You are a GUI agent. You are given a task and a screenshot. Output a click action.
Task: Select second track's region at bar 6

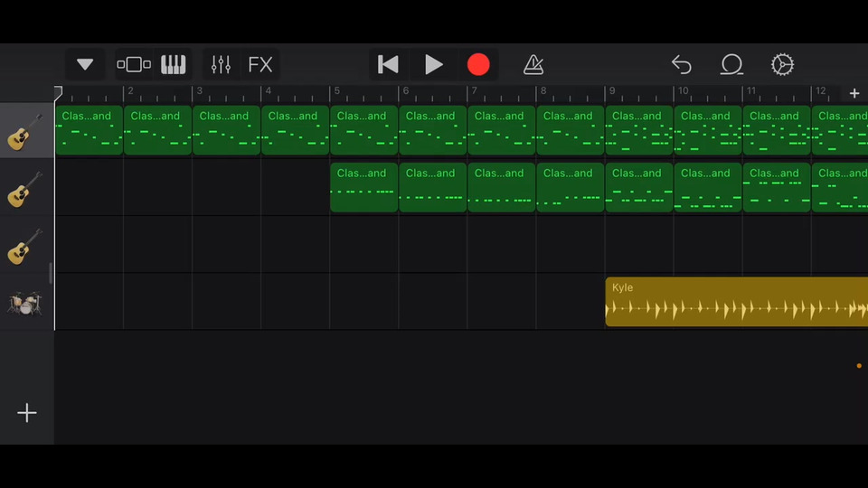point(433,187)
